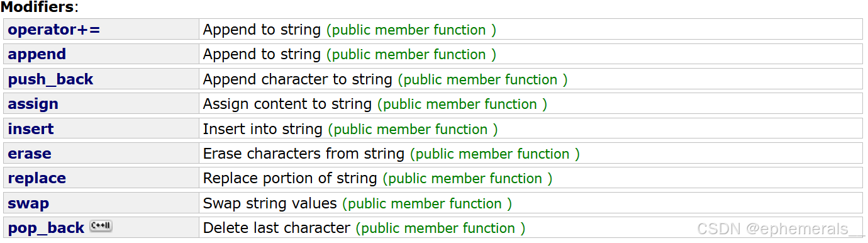Open the append function link
868x243 pixels.
pos(37,55)
